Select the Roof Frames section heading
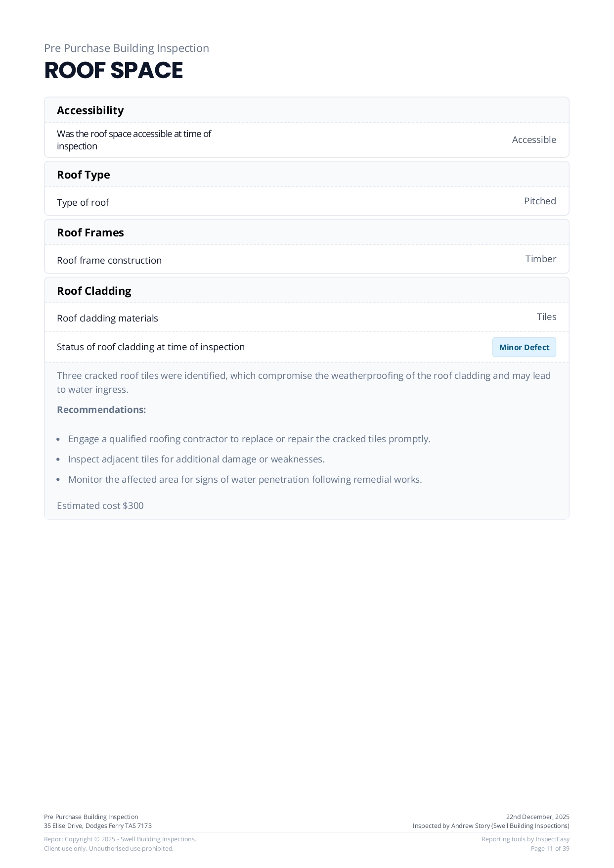 [x=90, y=232]
